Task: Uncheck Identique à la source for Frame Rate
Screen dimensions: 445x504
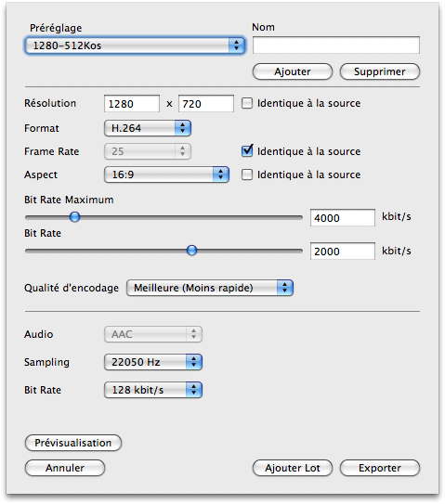Action: [247, 150]
